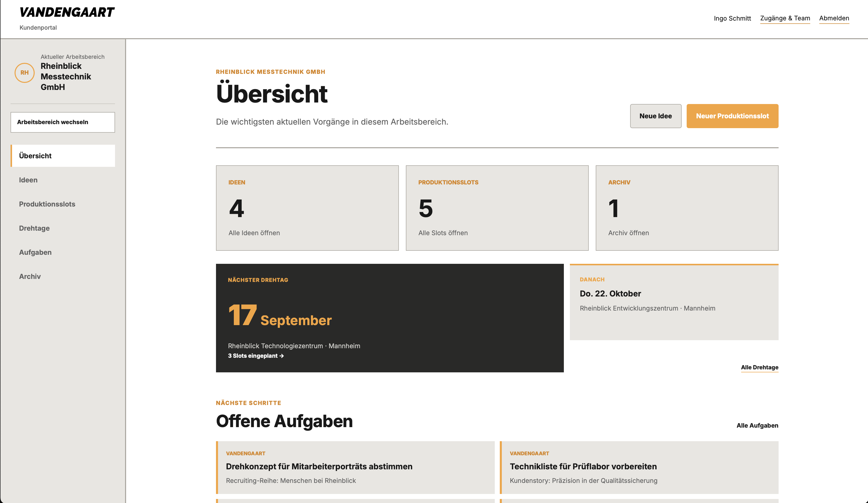Click Alle Slots öffnen
The width and height of the screenshot is (868, 503).
click(443, 233)
